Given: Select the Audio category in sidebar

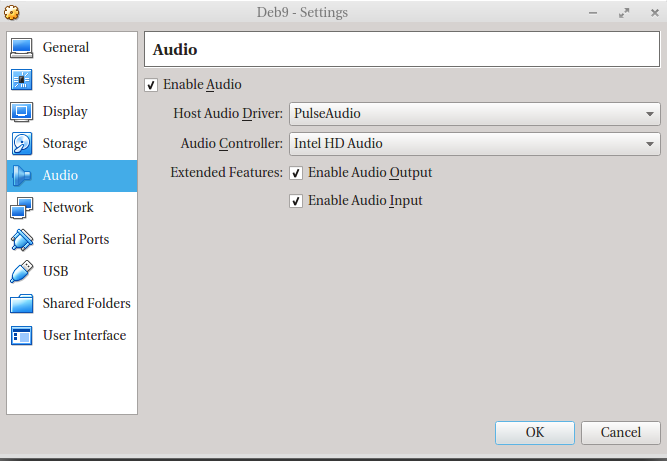Looking at the screenshot, I should click(60, 176).
